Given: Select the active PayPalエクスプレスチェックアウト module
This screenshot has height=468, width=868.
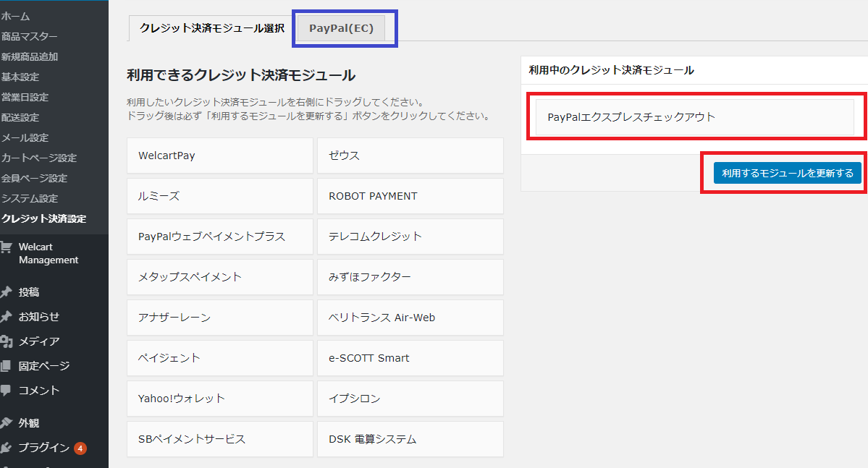Looking at the screenshot, I should click(x=695, y=116).
